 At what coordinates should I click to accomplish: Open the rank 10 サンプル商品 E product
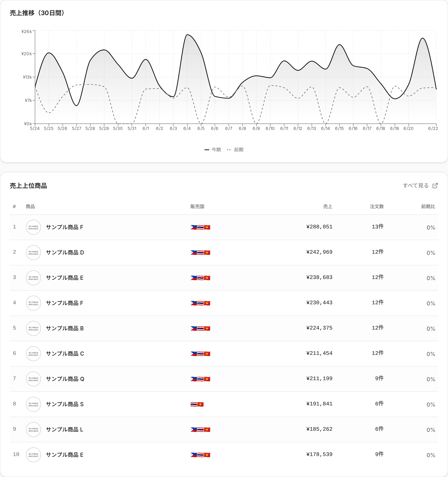coord(65,455)
